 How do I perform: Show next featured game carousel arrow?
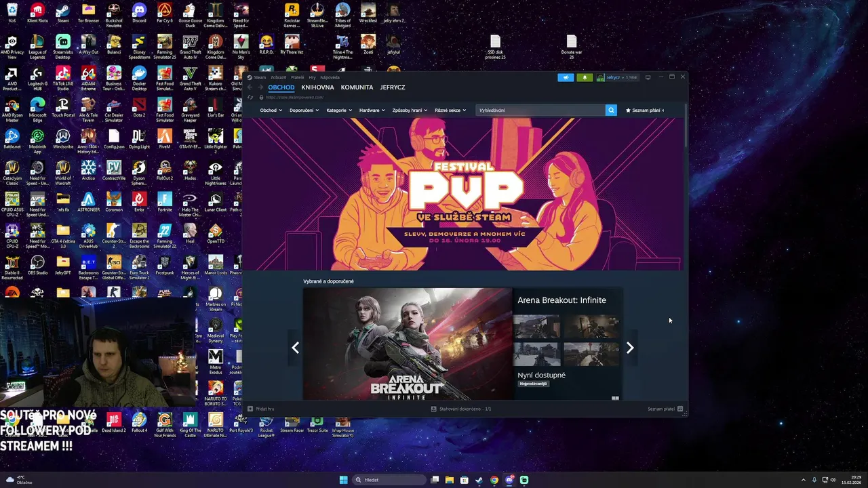pyautogui.click(x=630, y=348)
